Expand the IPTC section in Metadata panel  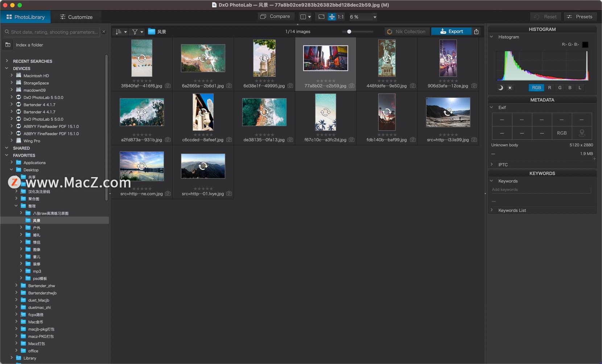point(492,164)
